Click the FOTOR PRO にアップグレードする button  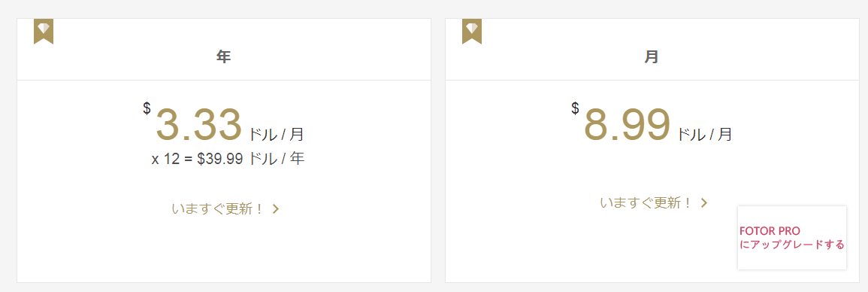pyautogui.click(x=792, y=238)
